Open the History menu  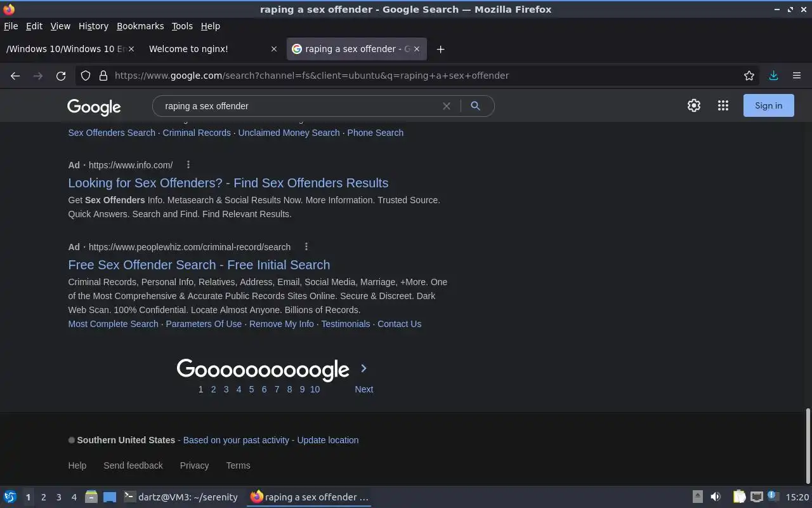(93, 26)
